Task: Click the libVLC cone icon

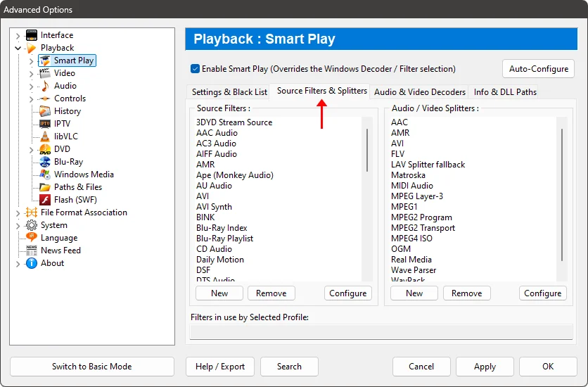Action: (x=45, y=137)
